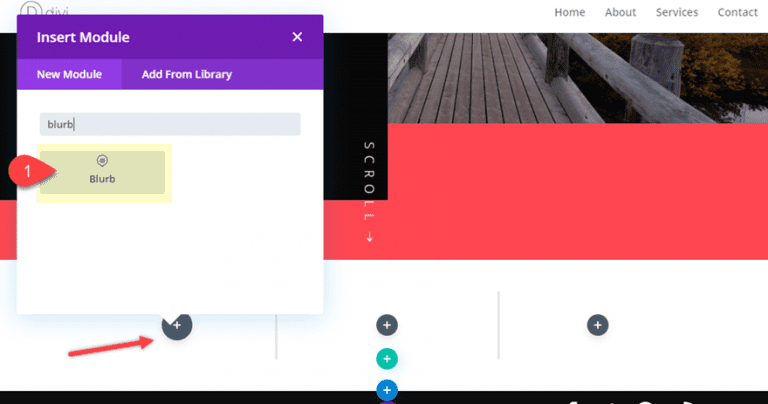Open the About menu link
The width and height of the screenshot is (768, 404).
(x=620, y=12)
